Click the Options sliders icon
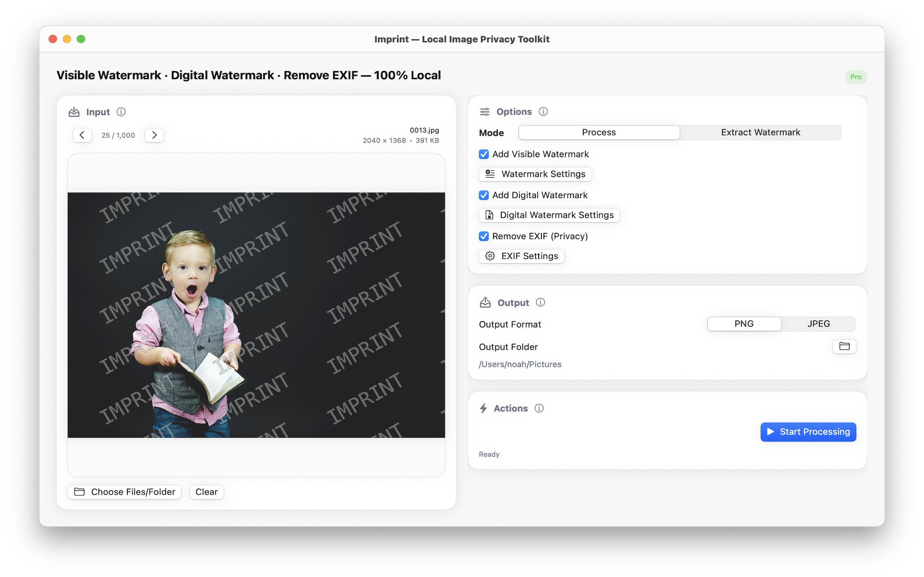 (484, 112)
